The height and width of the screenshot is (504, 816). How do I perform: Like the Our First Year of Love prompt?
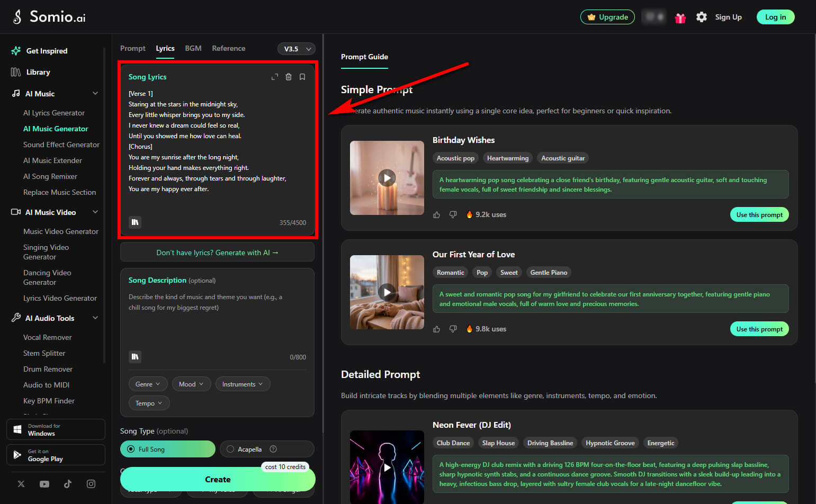pyautogui.click(x=436, y=329)
